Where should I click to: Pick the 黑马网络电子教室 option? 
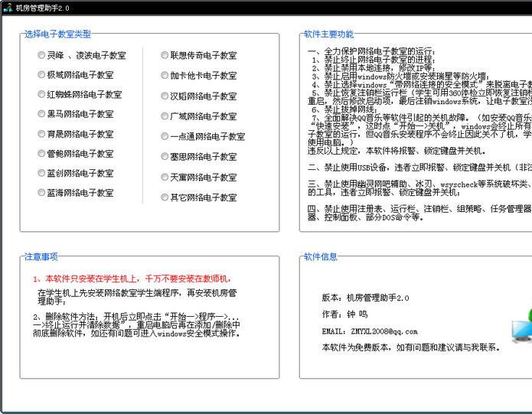pyautogui.click(x=42, y=114)
